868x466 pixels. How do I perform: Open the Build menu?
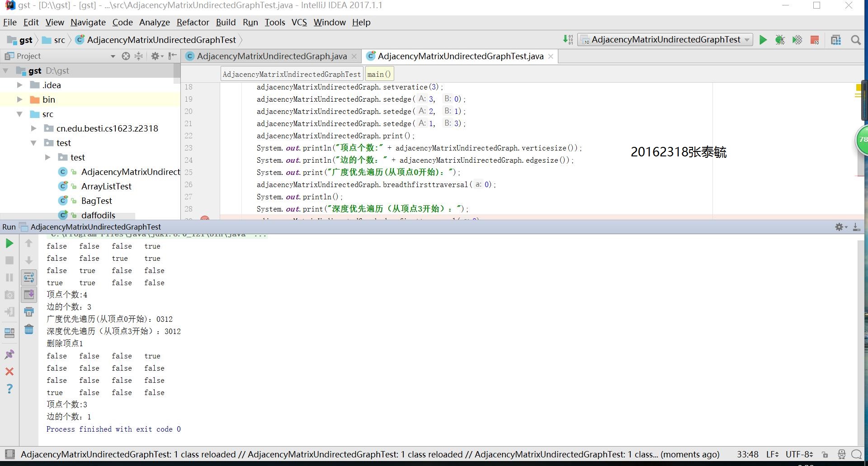(226, 22)
